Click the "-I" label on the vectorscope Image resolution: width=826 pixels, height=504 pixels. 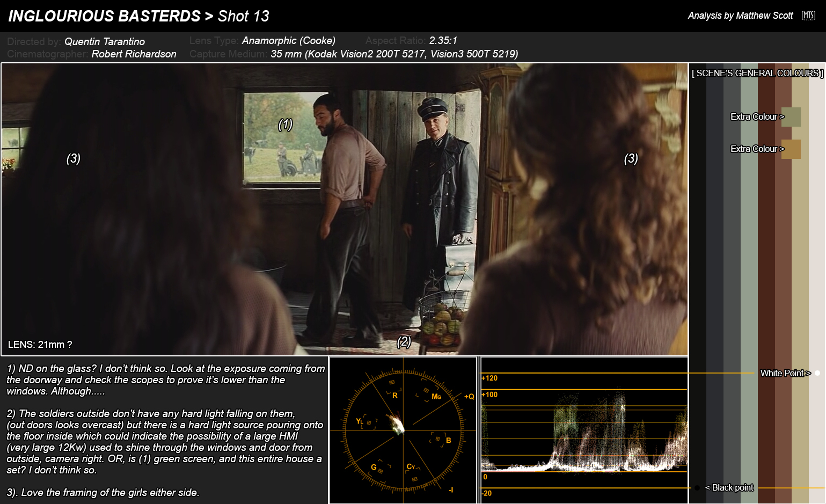click(x=451, y=490)
